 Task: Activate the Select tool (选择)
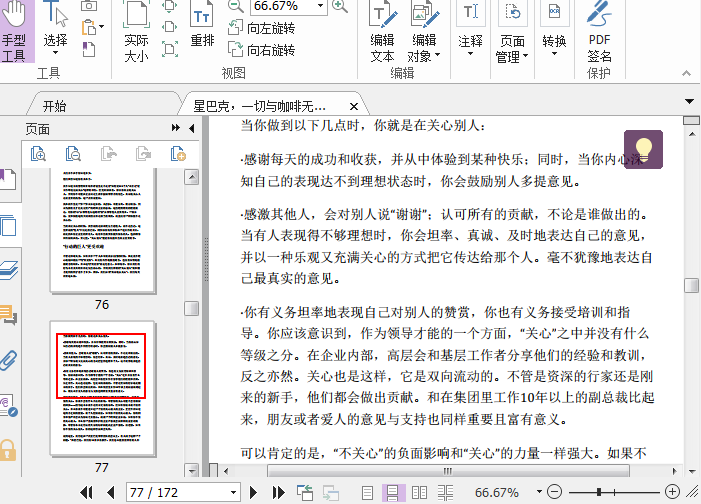click(55, 26)
